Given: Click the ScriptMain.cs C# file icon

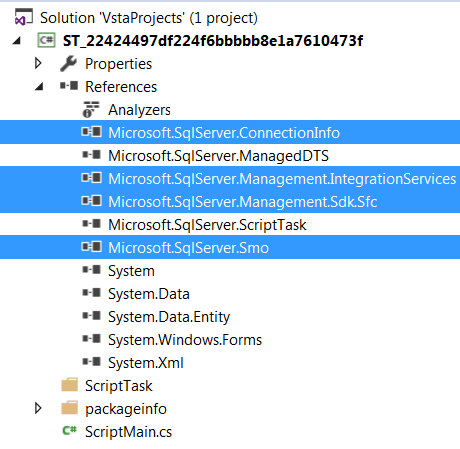Looking at the screenshot, I should click(70, 431).
